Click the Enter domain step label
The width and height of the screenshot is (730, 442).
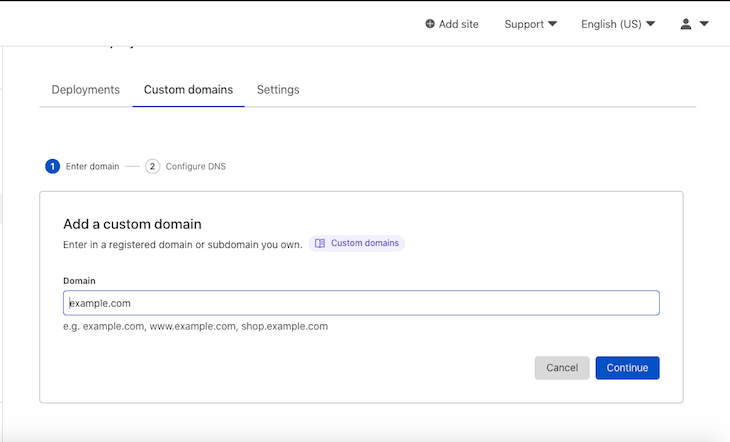point(92,166)
